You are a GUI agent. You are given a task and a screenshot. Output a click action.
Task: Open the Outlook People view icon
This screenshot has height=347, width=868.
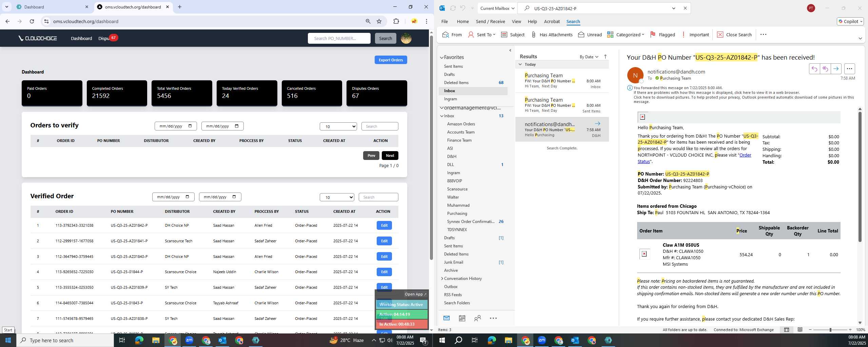click(477, 318)
